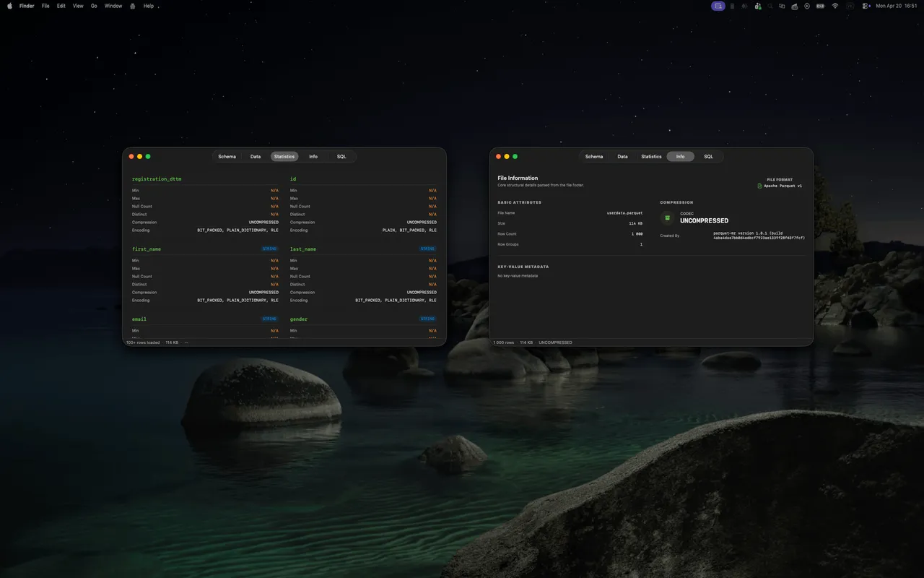Click the Apache Parquet file format icon

(759, 186)
